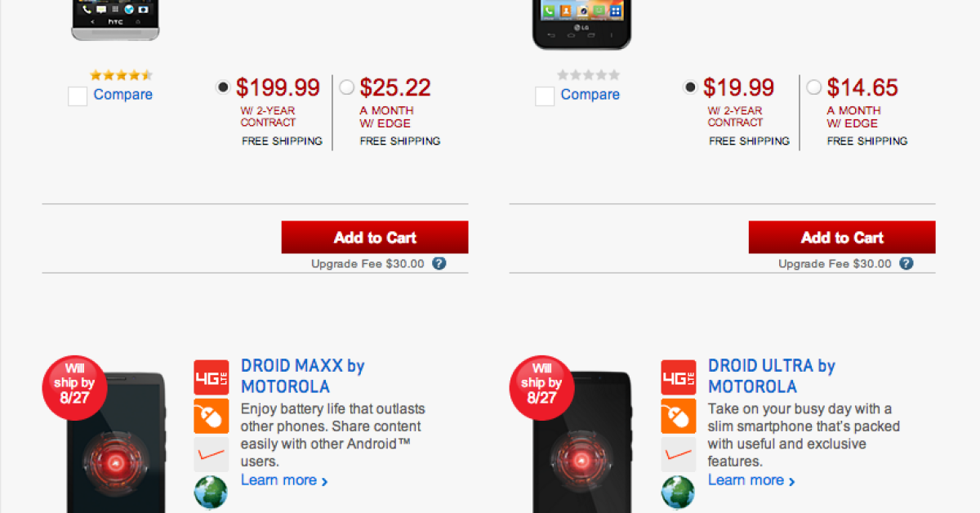This screenshot has width=980, height=513.
Task: Select $25.22 a month Edge option
Action: click(x=347, y=87)
